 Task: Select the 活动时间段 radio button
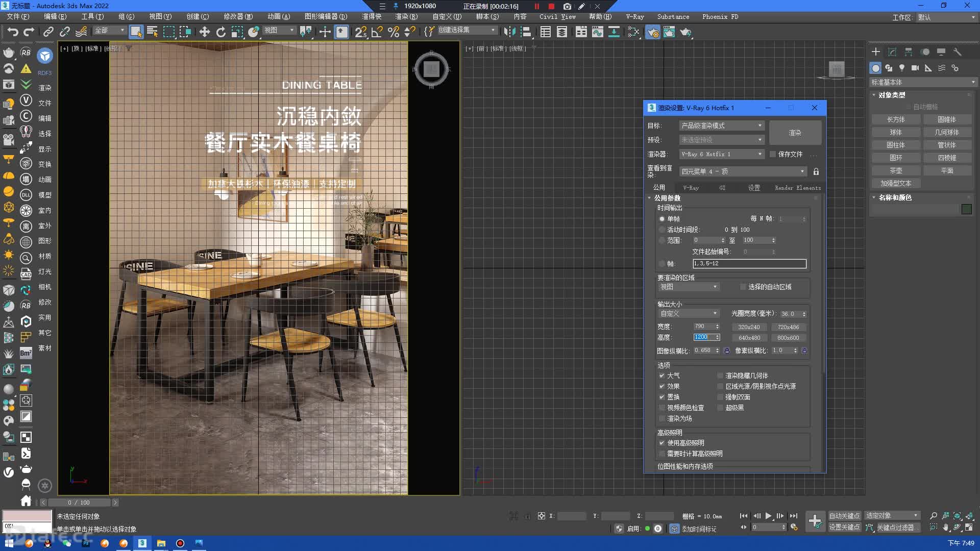coord(662,230)
